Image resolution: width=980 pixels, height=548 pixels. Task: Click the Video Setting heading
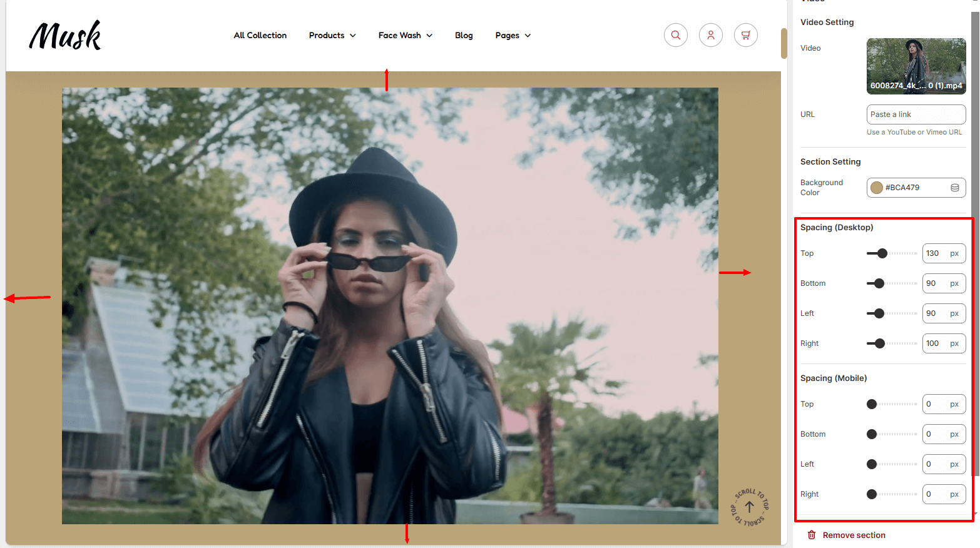tap(827, 22)
